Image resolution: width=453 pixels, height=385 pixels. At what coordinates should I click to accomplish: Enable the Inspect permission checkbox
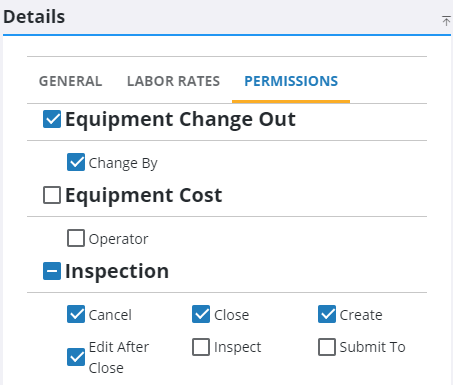[201, 347]
